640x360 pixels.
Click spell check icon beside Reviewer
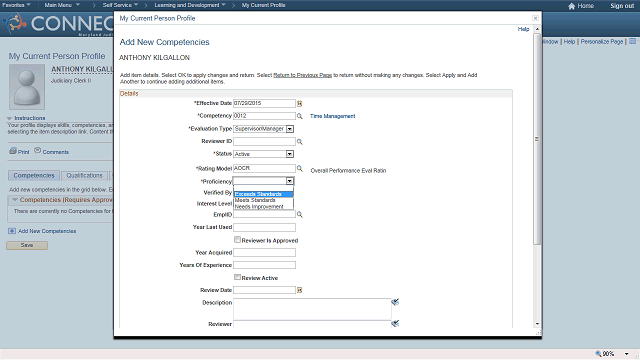(395, 323)
